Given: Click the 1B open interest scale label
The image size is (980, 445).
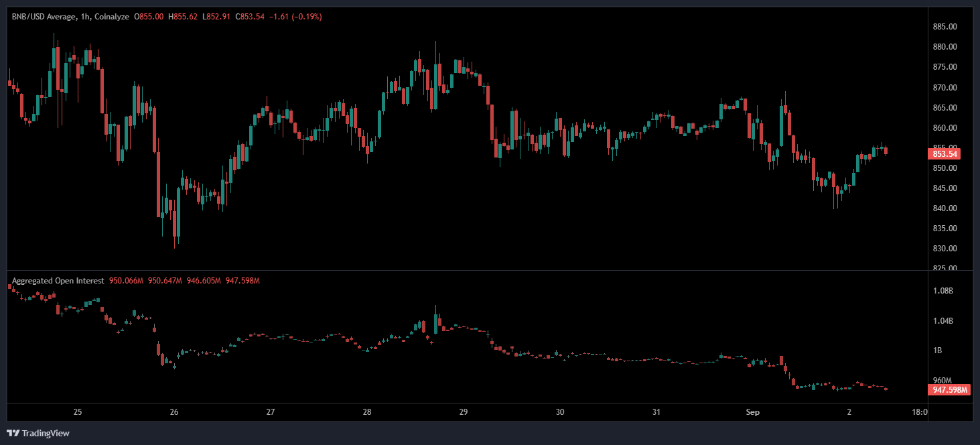Looking at the screenshot, I should [937, 351].
